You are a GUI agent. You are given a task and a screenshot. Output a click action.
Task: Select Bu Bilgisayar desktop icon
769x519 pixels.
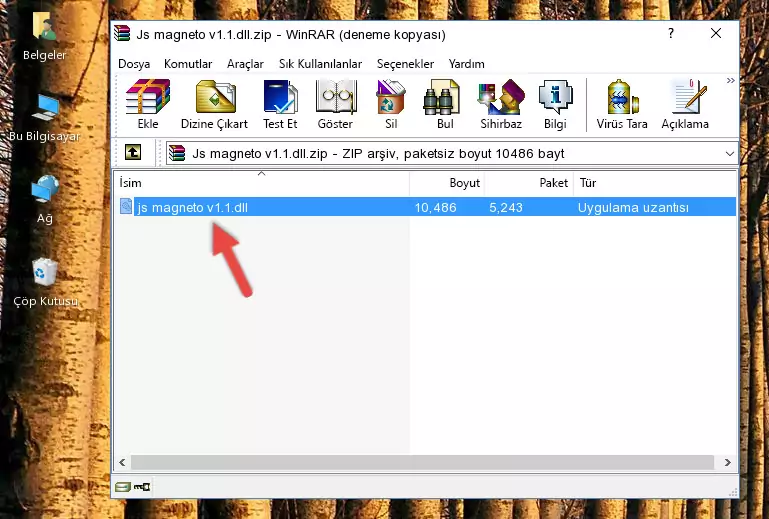click(44, 118)
